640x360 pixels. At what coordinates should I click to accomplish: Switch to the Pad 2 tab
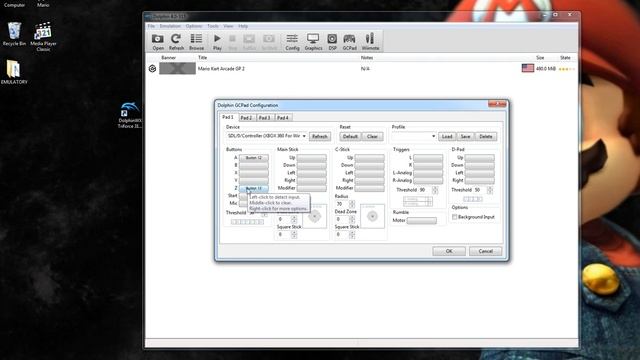coord(246,118)
